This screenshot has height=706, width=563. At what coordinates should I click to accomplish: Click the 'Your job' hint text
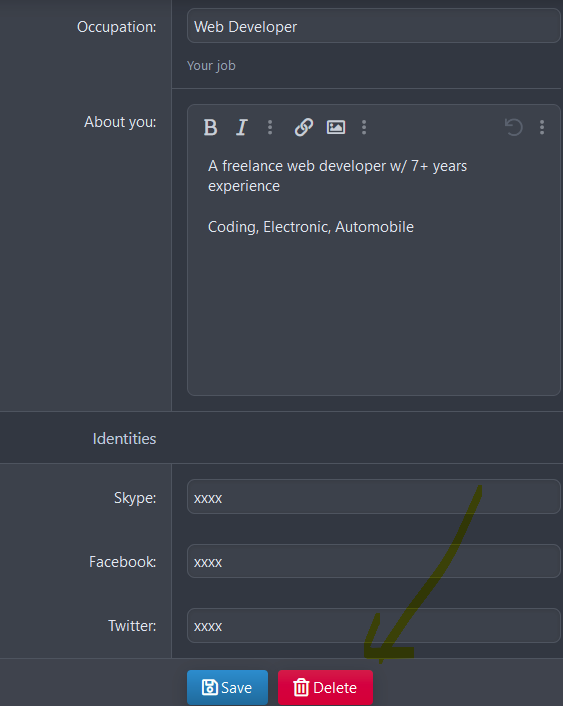click(211, 66)
